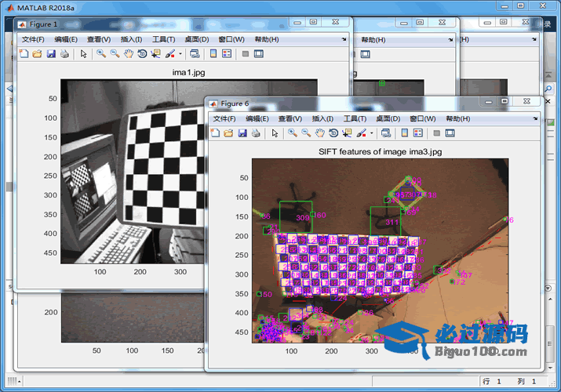Toggle Data Cursor mode in Figure 6

(347, 133)
